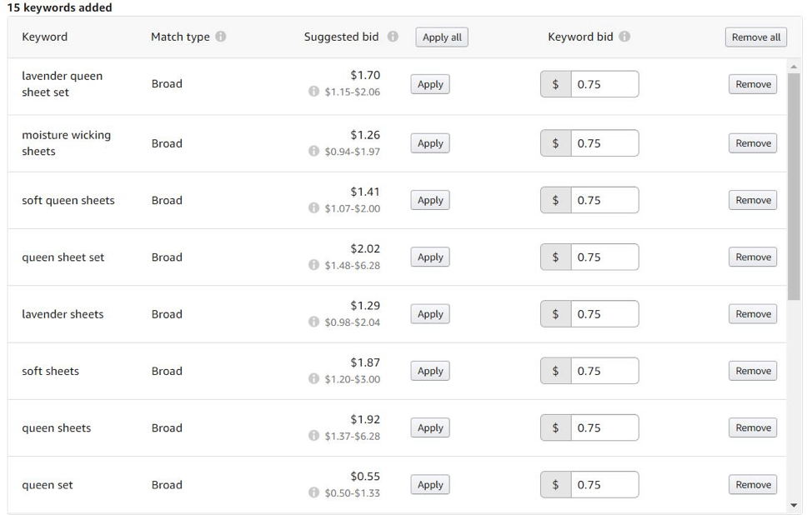Viewport: 812px width, 515px height.
Task: Click info icon beside Suggested bid header
Action: 393,37
